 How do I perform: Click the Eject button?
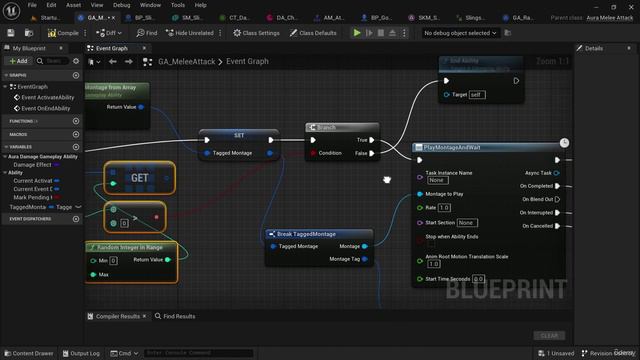(x=392, y=33)
